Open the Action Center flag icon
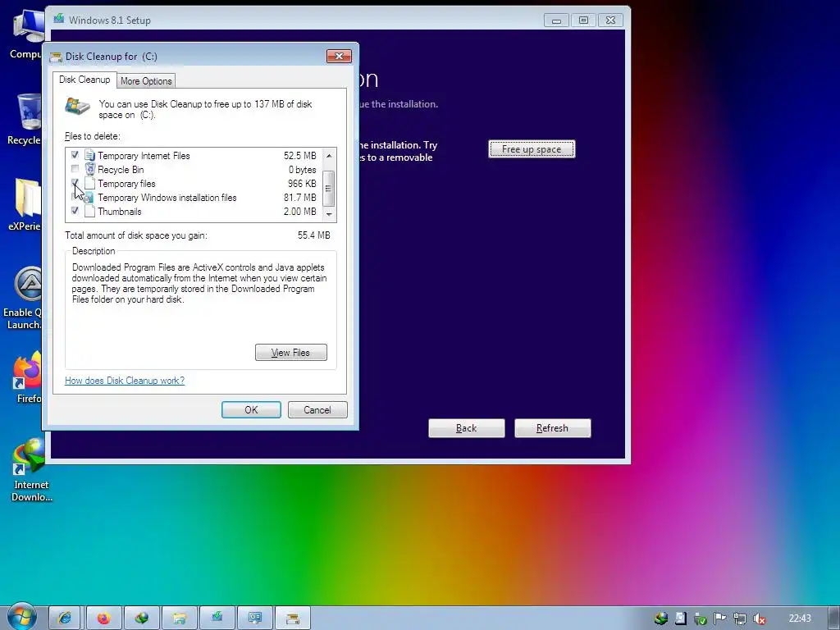The height and width of the screenshot is (630, 840). click(720, 619)
